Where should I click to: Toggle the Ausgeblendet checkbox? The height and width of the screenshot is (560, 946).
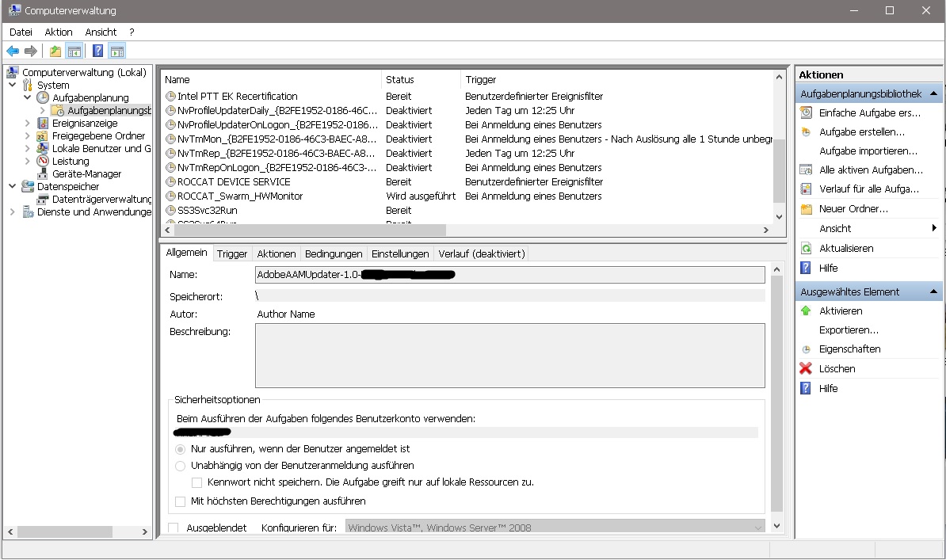[x=174, y=528]
